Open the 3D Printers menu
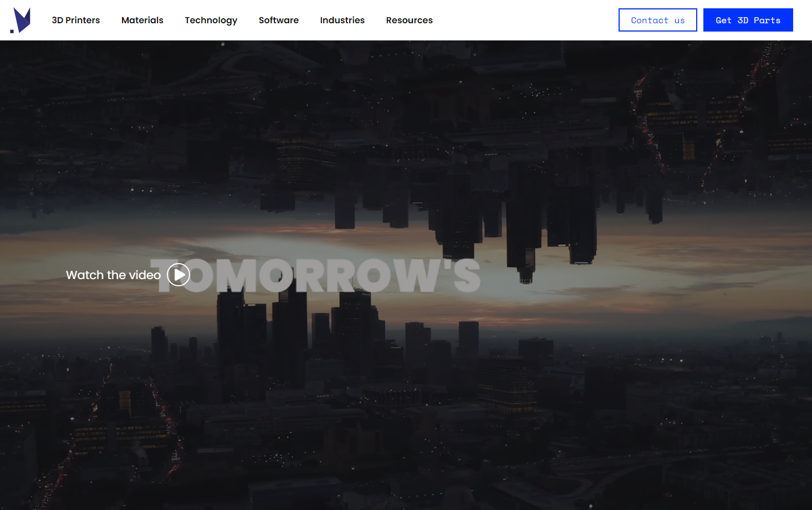The image size is (812, 510). [76, 20]
